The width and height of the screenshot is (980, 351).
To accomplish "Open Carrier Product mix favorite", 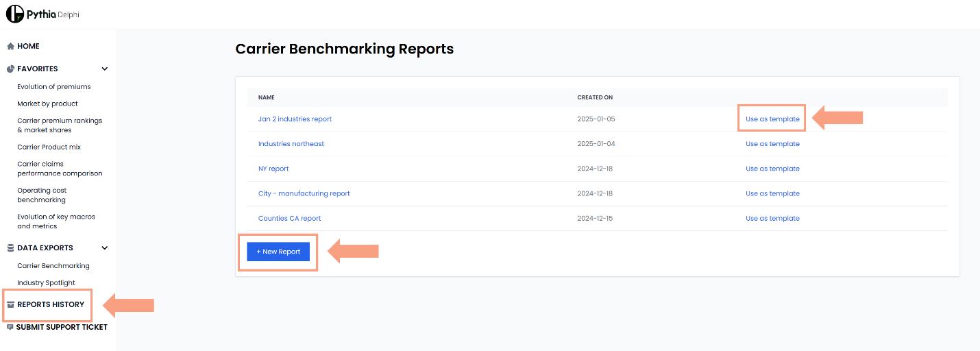I will pyautogui.click(x=49, y=147).
